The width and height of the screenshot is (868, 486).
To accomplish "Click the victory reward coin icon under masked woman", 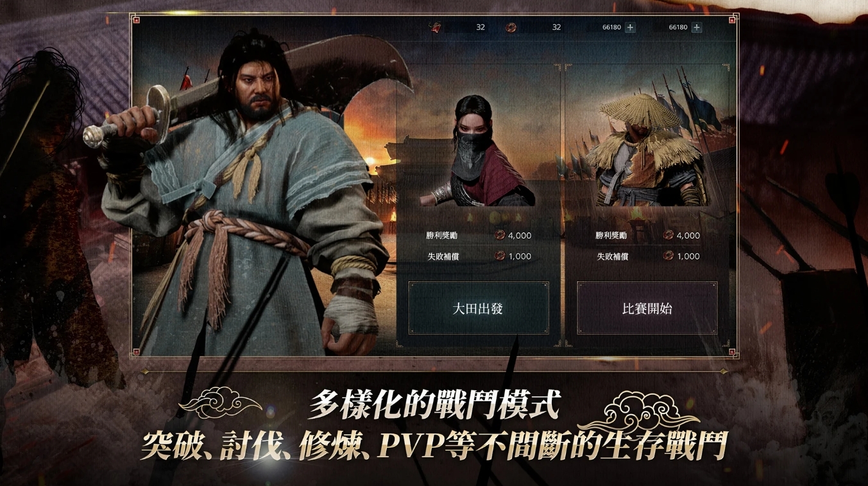I will click(500, 236).
